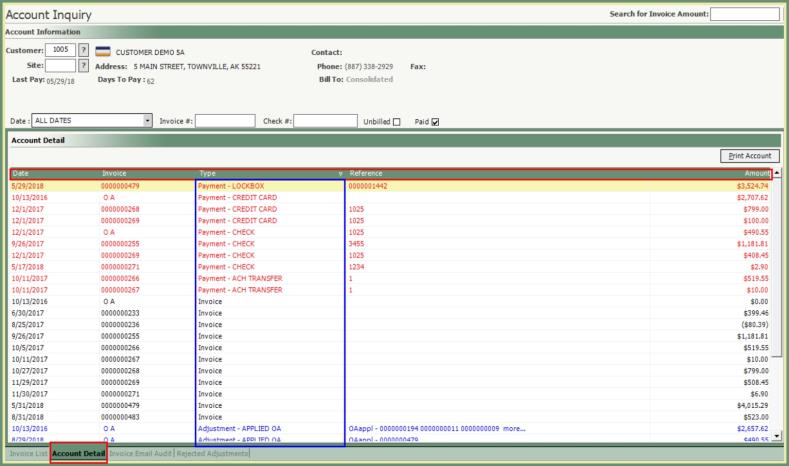The width and height of the screenshot is (789, 466).
Task: Click date 10/27/2017
Action: click(30, 371)
